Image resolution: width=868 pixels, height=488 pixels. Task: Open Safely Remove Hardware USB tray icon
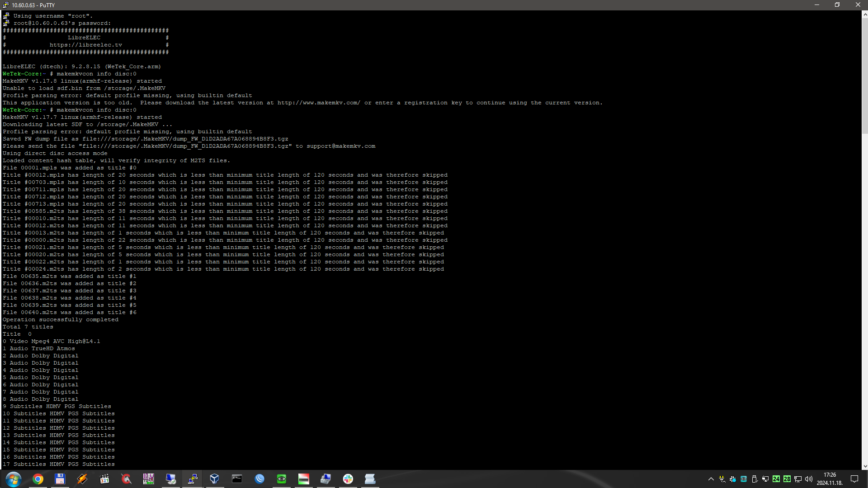755,479
